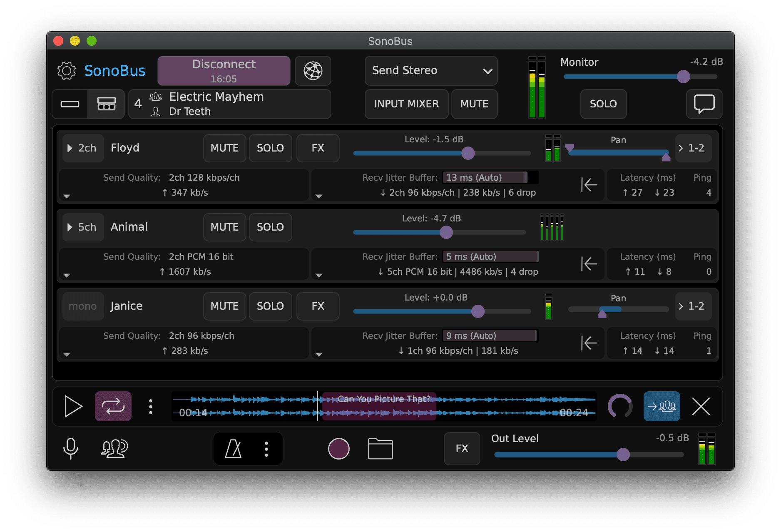Enable Solo on Janice's channel
This screenshot has width=781, height=532.
point(270,306)
